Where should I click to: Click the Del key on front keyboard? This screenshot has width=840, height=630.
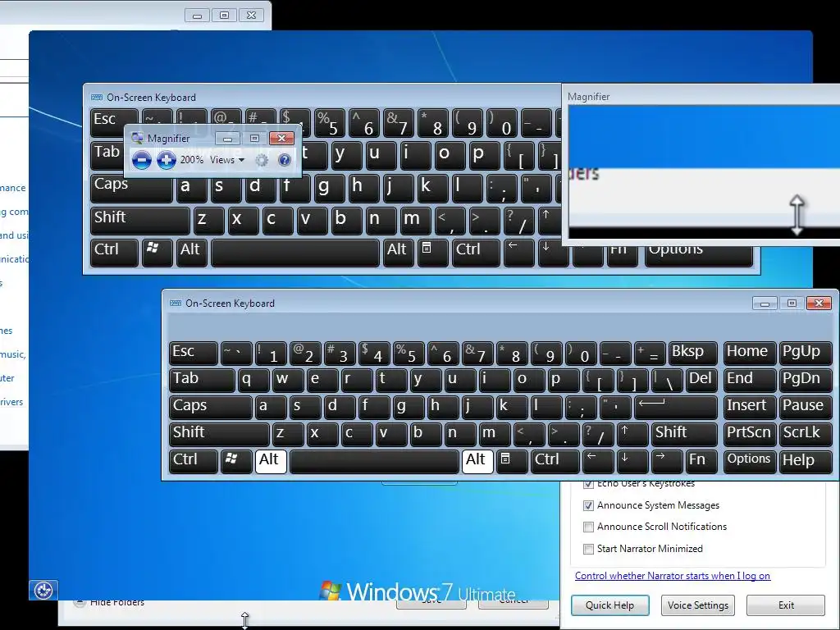click(x=702, y=381)
